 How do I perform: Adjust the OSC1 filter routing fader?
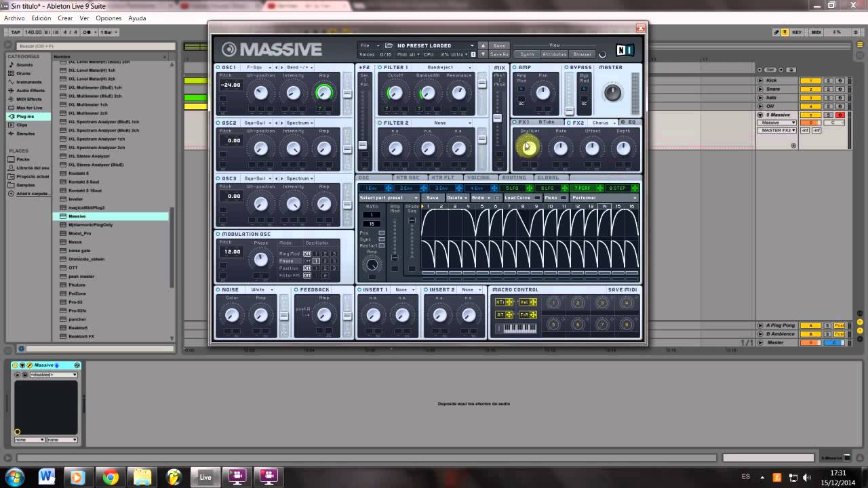click(347, 93)
